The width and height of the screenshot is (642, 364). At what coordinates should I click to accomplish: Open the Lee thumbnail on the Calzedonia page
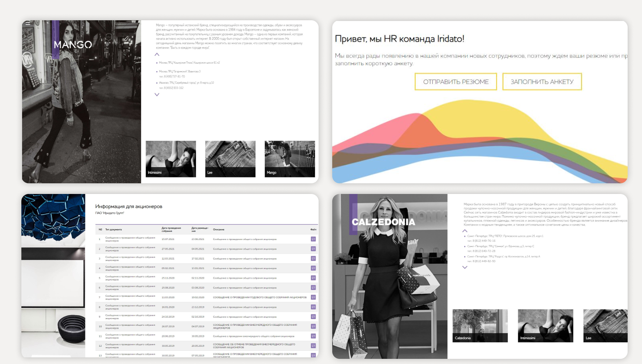click(606, 326)
